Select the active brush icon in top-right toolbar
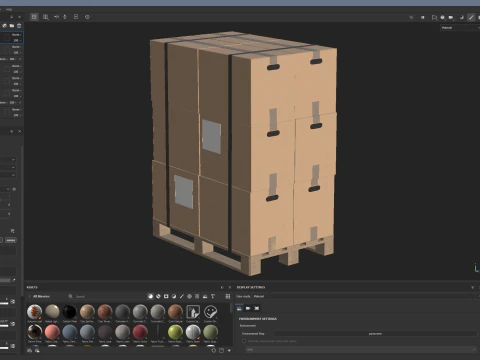Screen dimensions: 480x360 click(471, 17)
